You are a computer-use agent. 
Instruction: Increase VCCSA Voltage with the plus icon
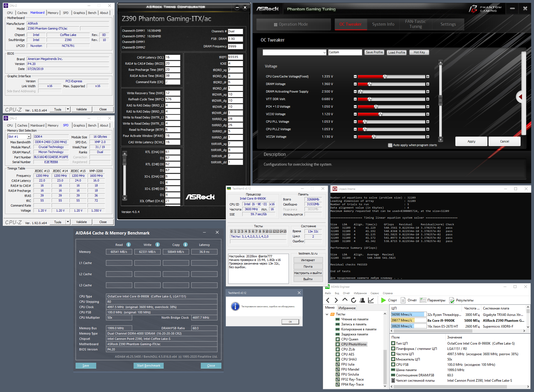pyautogui.click(x=428, y=137)
